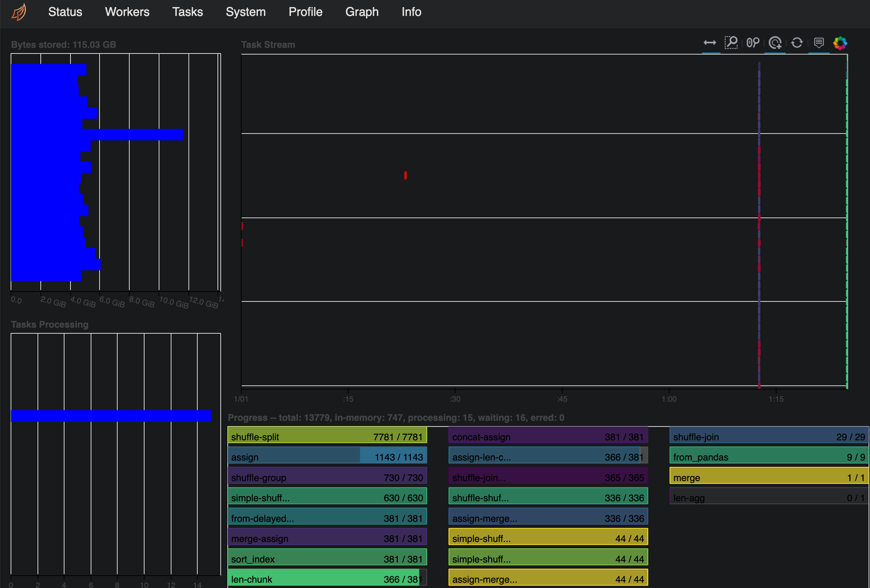Go to the System tab
The height and width of the screenshot is (588, 870).
(245, 12)
